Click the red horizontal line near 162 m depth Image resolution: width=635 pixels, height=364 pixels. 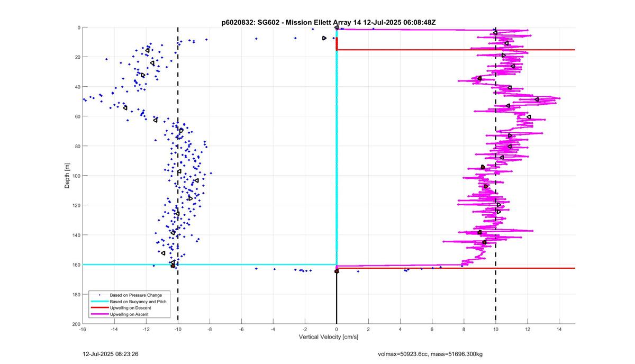click(456, 268)
